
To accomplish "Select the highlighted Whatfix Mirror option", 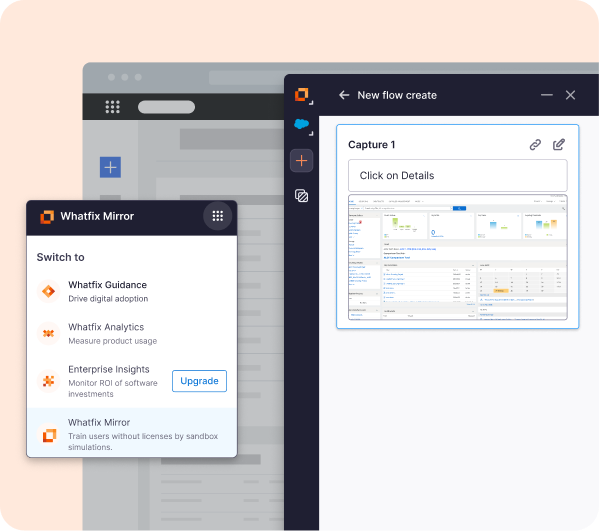I will tap(132, 433).
